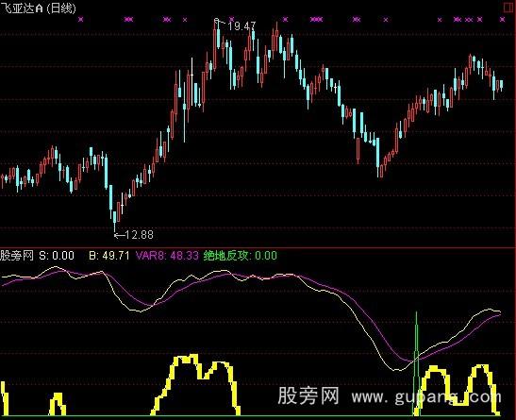Viewport: 516px width, 420px height.
Task: Select the 绝地反攻: 0.00 indicator label
Action: (x=241, y=256)
